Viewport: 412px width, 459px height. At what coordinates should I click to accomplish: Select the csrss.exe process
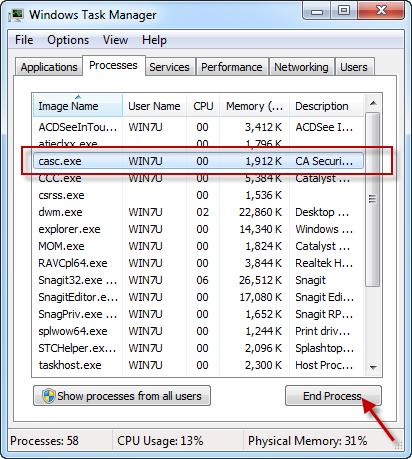[198, 195]
